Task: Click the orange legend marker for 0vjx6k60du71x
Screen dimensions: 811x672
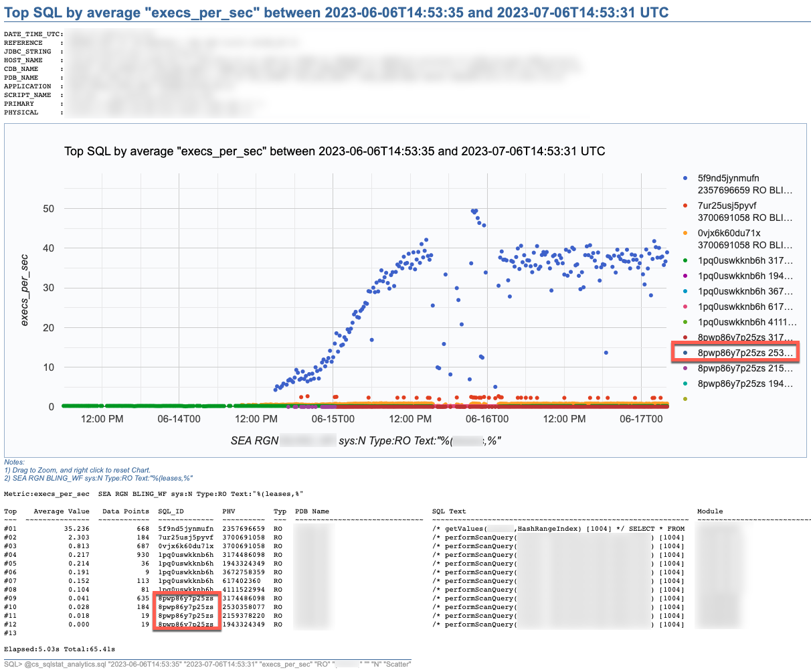Action: pyautogui.click(x=685, y=234)
